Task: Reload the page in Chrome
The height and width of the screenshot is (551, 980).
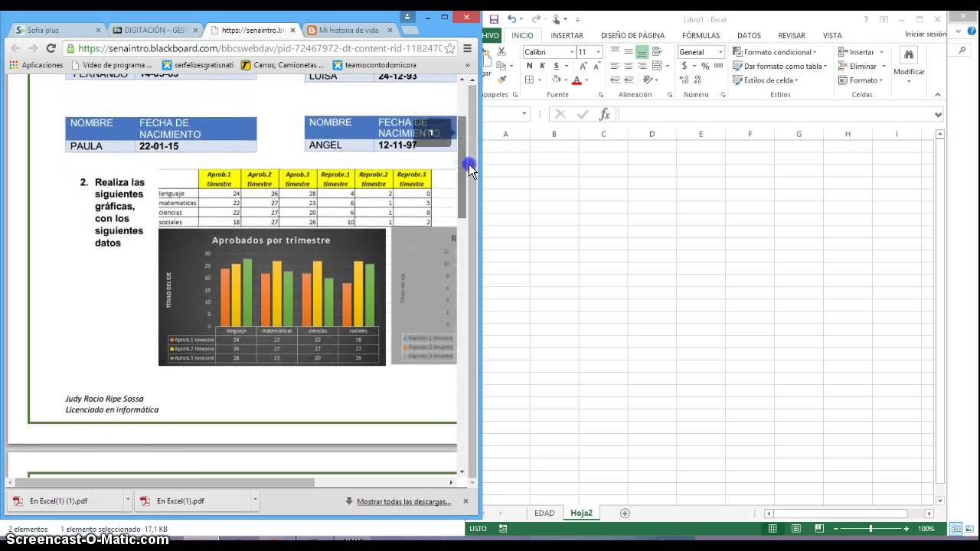Action: [51, 48]
